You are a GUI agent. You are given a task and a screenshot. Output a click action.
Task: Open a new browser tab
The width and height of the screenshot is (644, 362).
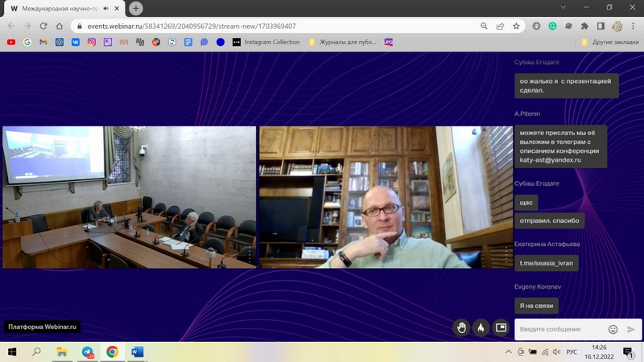135,8
